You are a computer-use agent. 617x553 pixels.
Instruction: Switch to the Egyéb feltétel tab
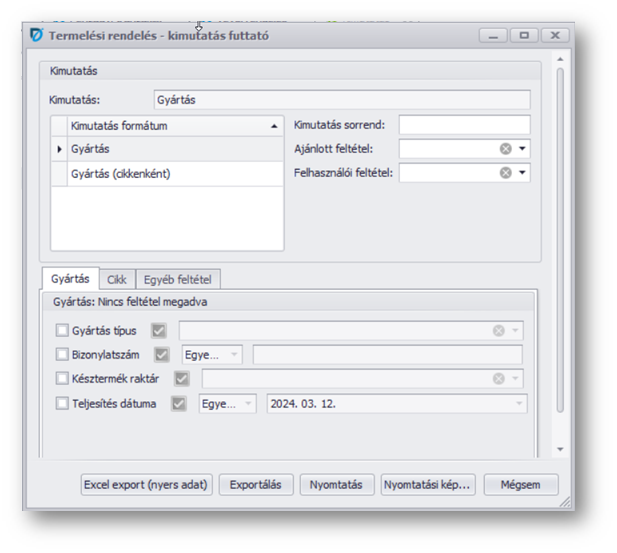[178, 280]
